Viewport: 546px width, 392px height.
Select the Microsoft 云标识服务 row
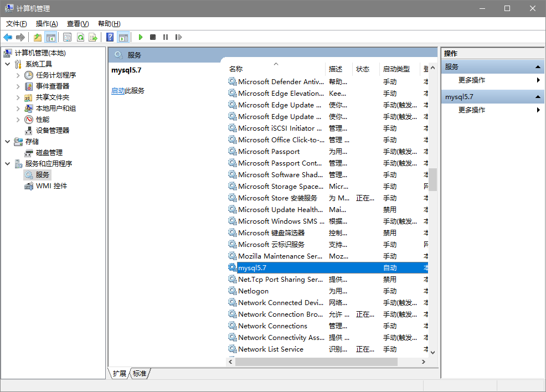(x=328, y=244)
